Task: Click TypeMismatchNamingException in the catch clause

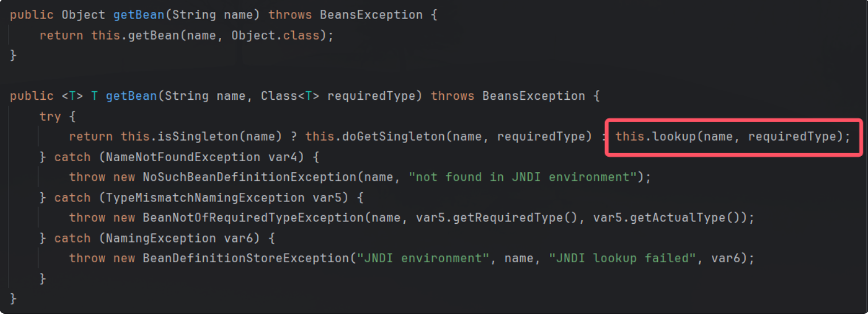Action: click(201, 197)
